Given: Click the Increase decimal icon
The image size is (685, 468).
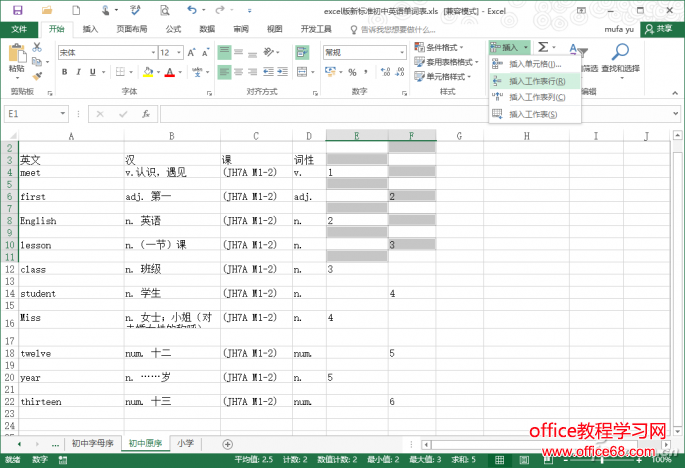Looking at the screenshot, I should coord(385,72).
